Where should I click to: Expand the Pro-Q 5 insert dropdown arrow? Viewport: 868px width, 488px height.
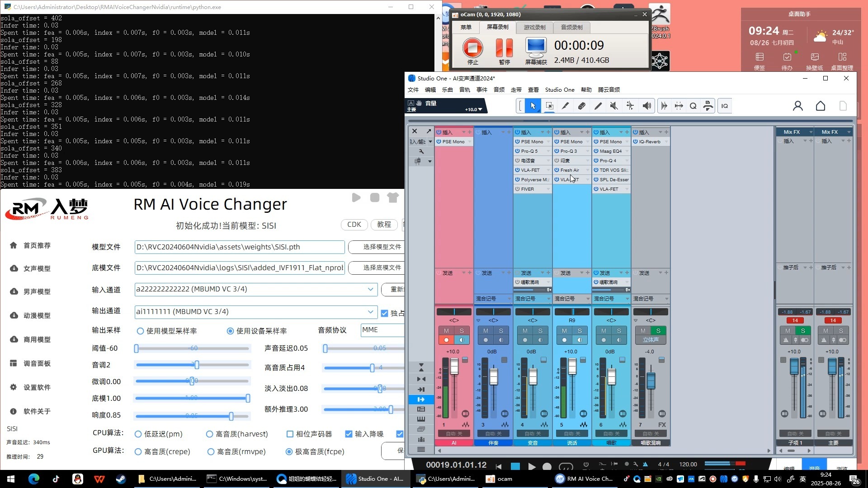pyautogui.click(x=548, y=151)
